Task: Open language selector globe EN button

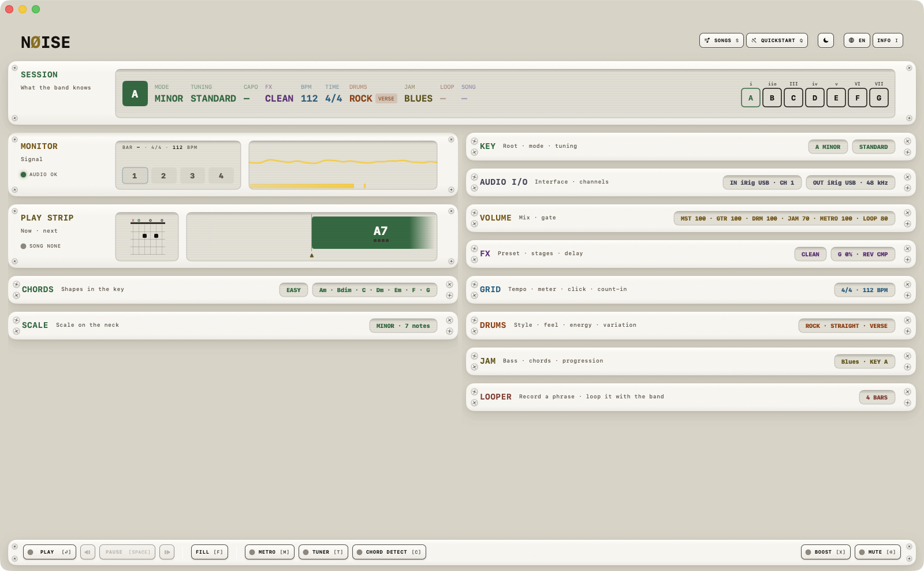Action: point(857,40)
